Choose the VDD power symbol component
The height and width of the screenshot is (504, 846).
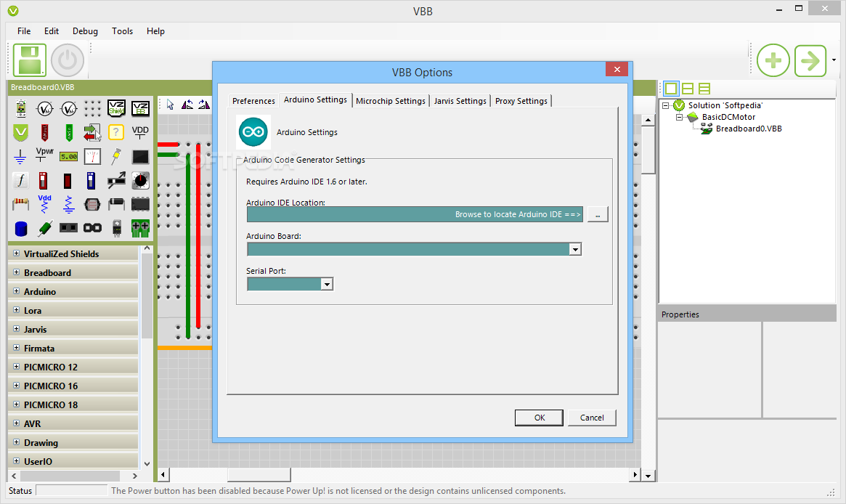(x=140, y=132)
